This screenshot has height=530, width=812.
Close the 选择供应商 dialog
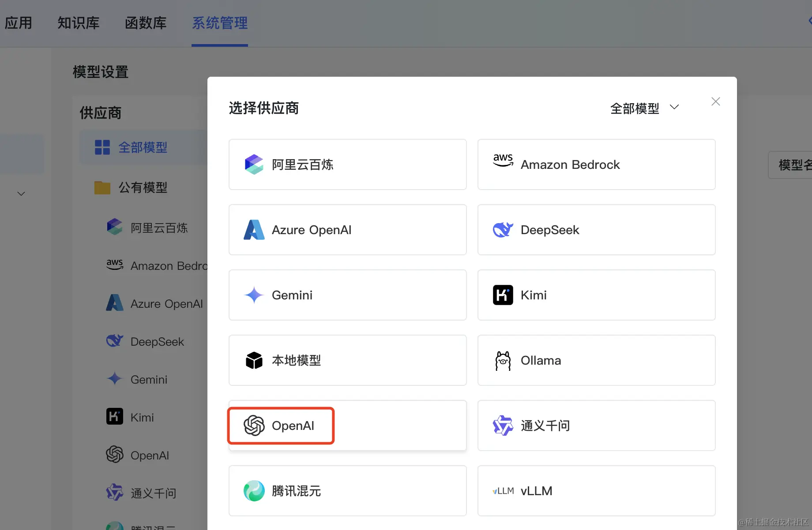(716, 101)
